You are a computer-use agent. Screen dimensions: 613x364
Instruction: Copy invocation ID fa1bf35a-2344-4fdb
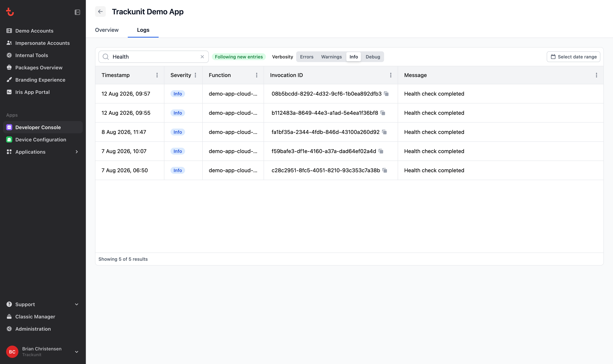[384, 132]
